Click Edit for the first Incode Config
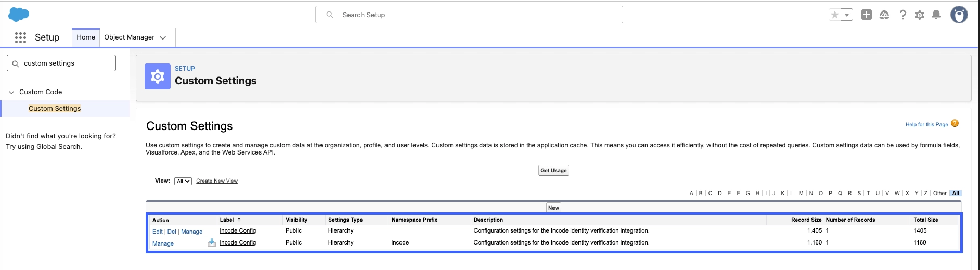The image size is (980, 270). click(x=158, y=232)
